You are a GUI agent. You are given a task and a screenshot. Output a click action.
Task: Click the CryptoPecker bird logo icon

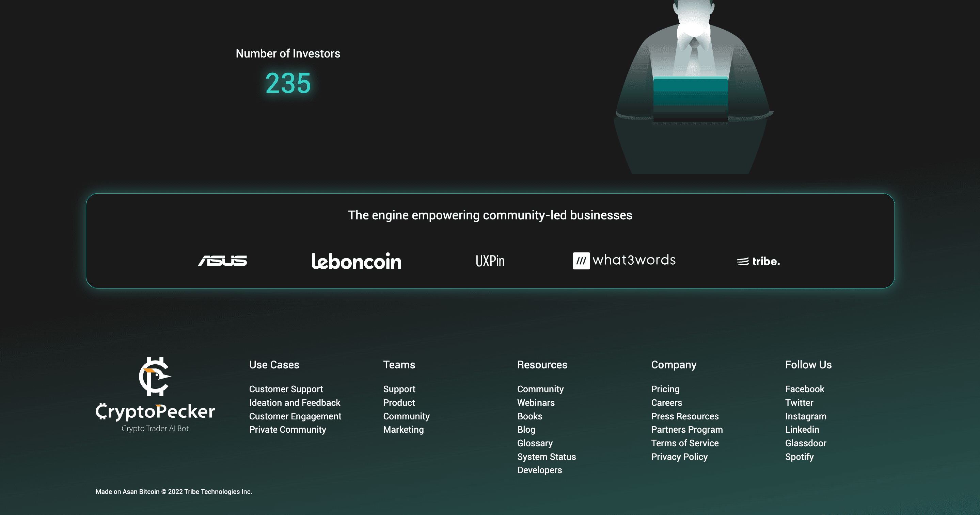[155, 376]
